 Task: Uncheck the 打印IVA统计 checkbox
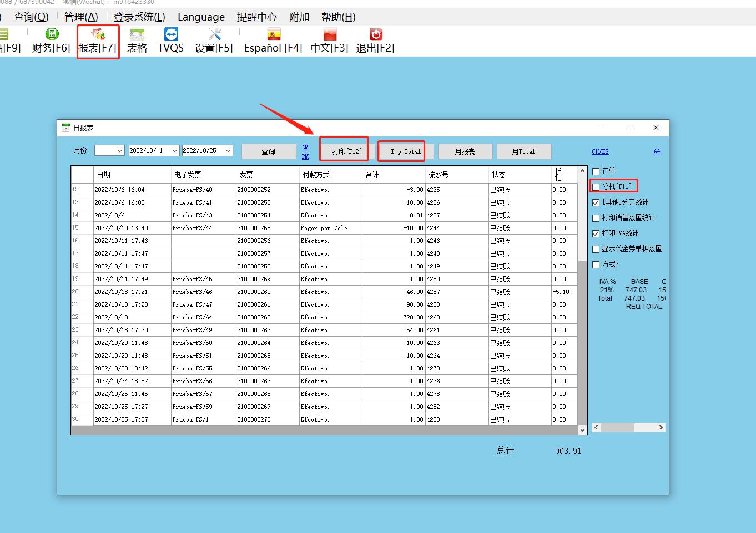[x=596, y=233]
